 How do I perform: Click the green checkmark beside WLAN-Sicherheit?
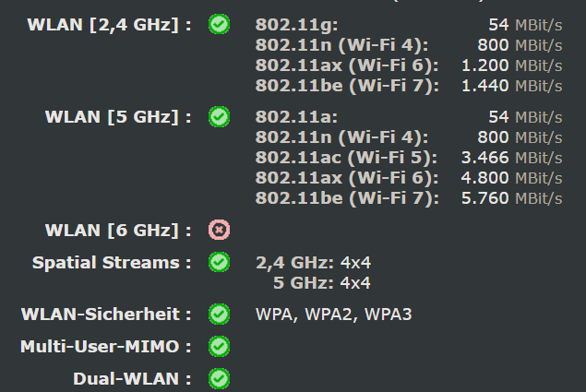[x=219, y=314]
